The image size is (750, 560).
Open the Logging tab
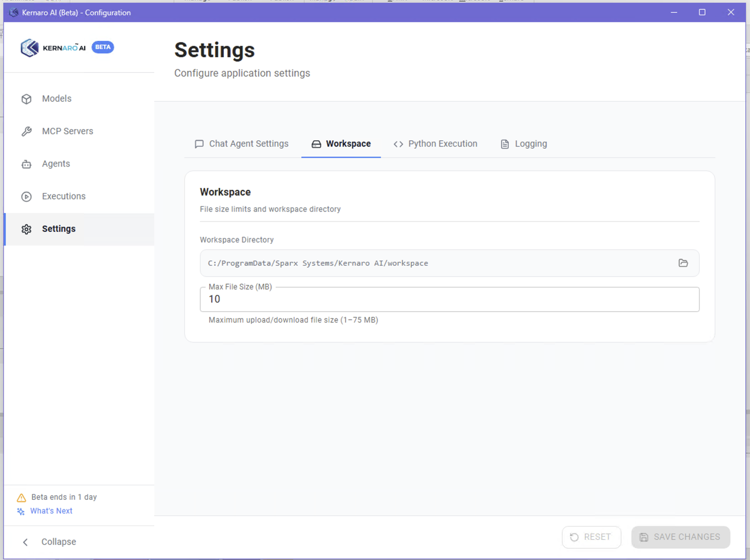click(524, 144)
